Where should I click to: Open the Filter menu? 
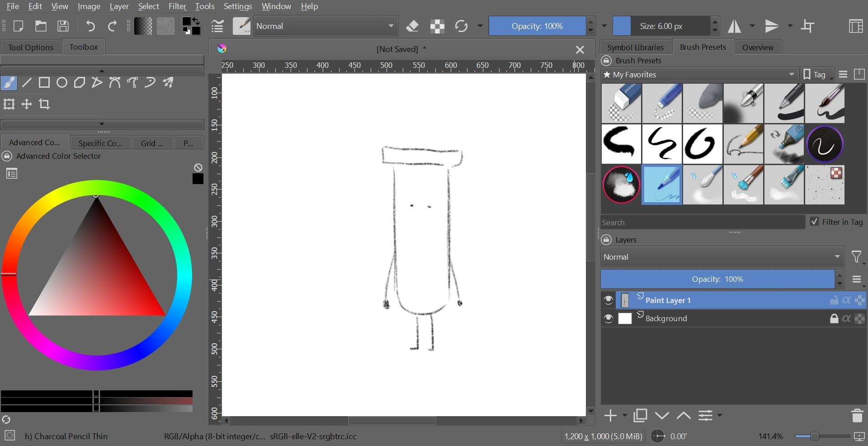pos(177,6)
